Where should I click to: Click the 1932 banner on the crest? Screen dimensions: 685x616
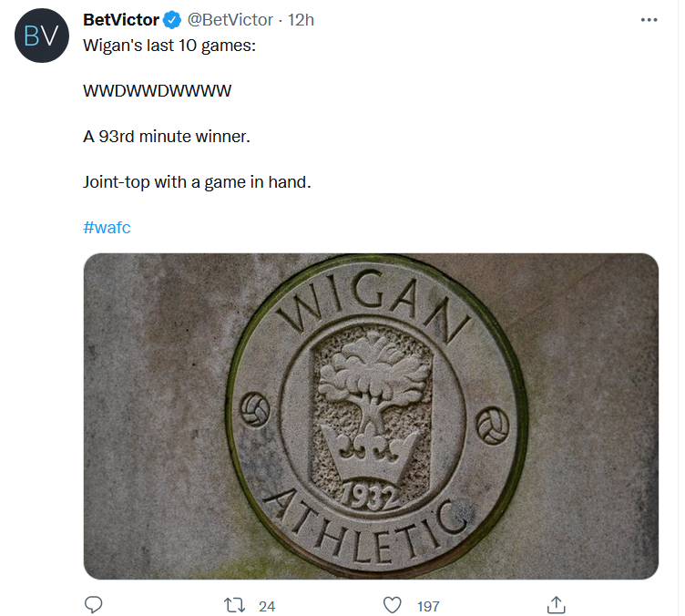click(x=369, y=495)
